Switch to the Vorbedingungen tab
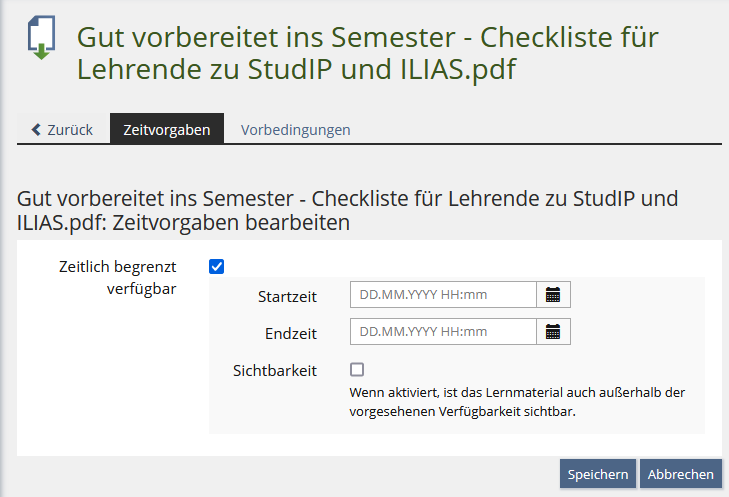This screenshot has width=729, height=497. (295, 130)
